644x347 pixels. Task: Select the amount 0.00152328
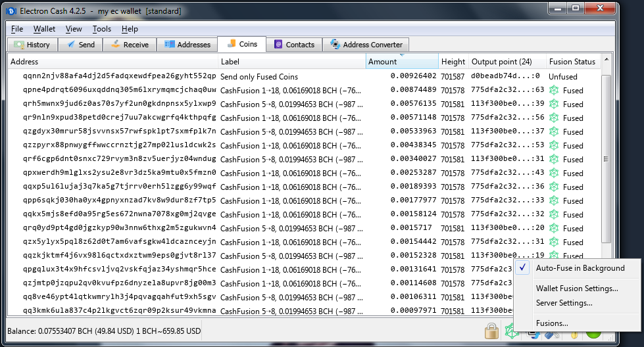(413, 255)
